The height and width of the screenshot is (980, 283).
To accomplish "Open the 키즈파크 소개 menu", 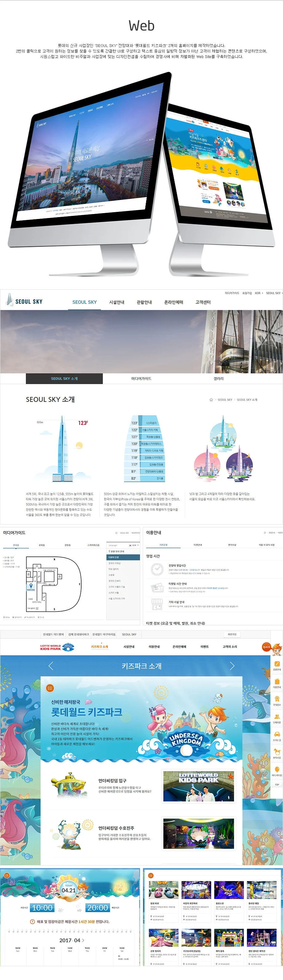I will [x=99, y=647].
